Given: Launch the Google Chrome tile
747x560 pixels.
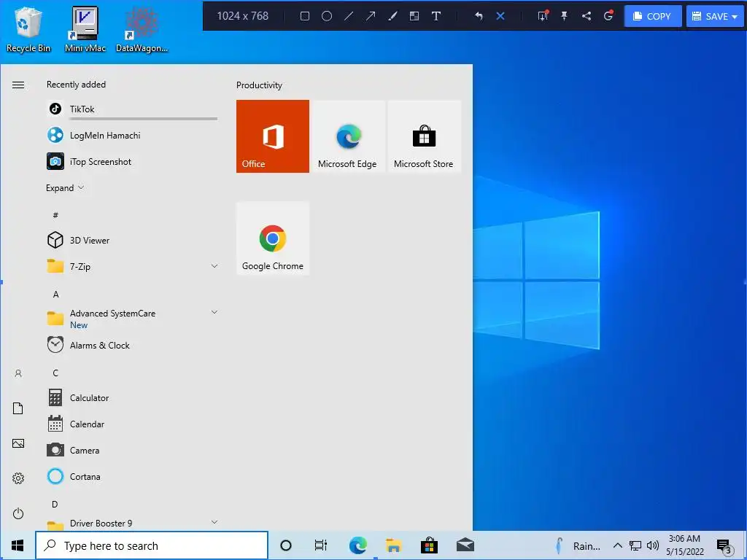Looking at the screenshot, I should 273,238.
